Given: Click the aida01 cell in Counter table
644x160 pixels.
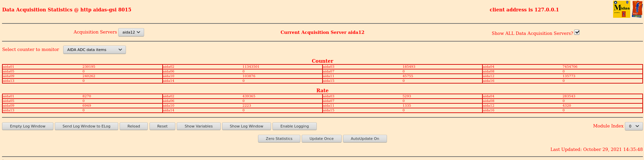Looking at the screenshot, I should [x=9, y=67].
